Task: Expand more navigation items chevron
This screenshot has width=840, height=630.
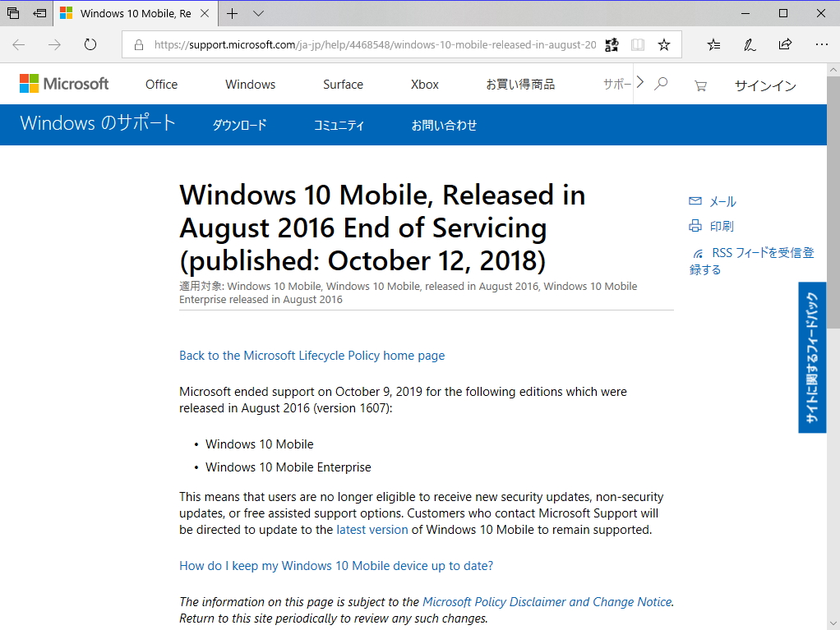Action: pos(640,82)
